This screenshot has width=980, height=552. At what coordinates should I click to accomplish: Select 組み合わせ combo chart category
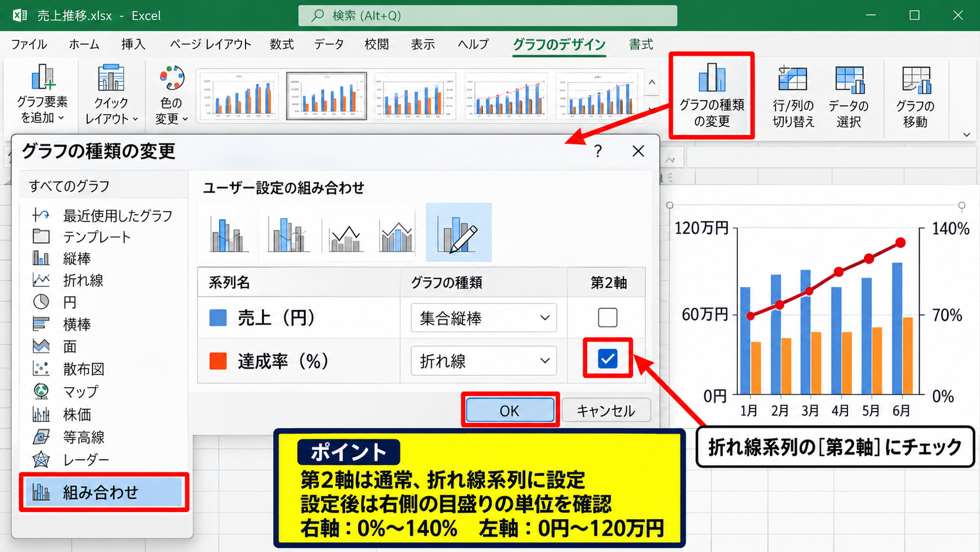(104, 492)
